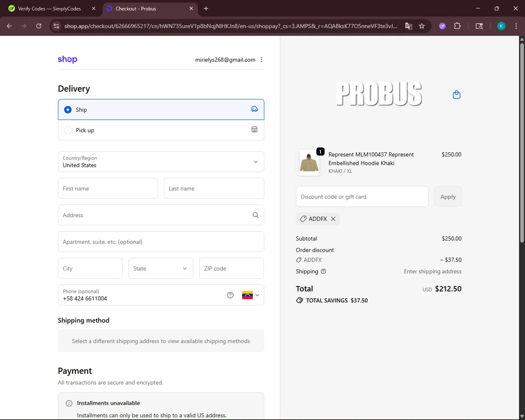Click the store pickup icon
The image size is (525, 420).
tap(254, 129)
